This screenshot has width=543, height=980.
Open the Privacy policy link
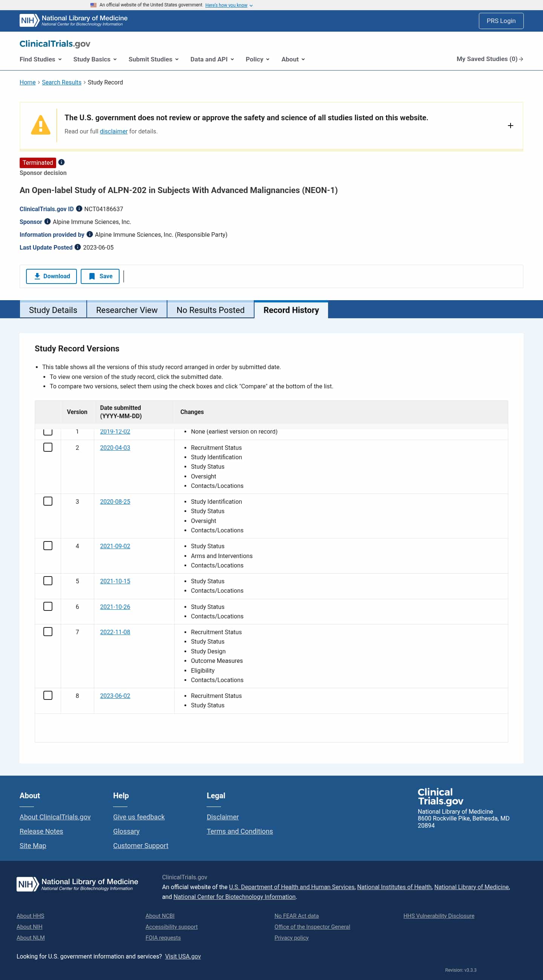291,938
